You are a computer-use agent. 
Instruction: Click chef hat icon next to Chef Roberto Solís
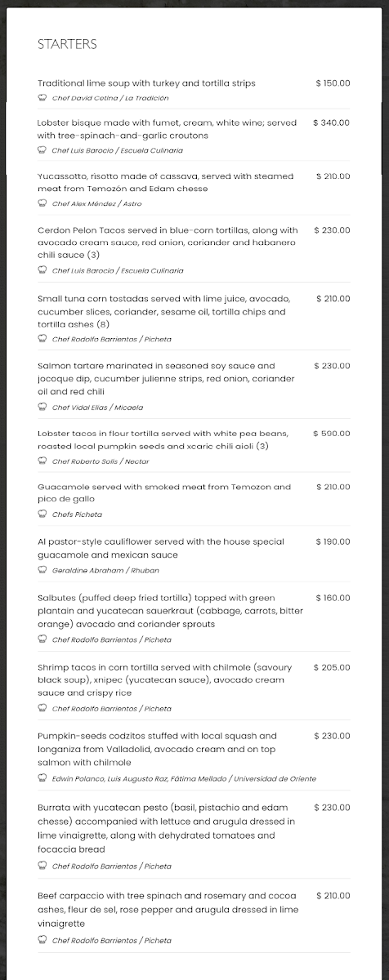click(42, 461)
